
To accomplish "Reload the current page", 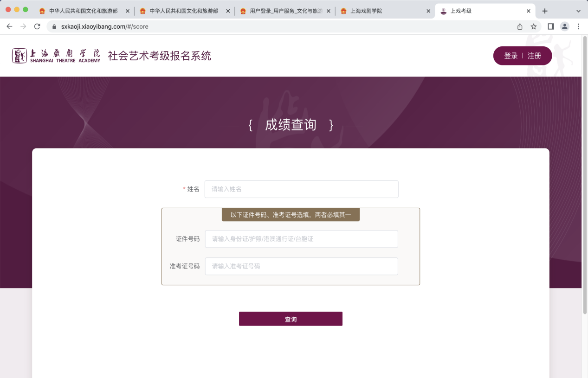I will pos(37,26).
